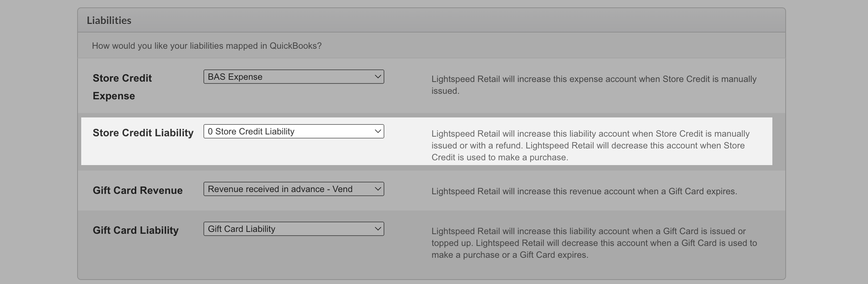
Task: Click the chevron arrow on BAS Expense select
Action: [378, 77]
